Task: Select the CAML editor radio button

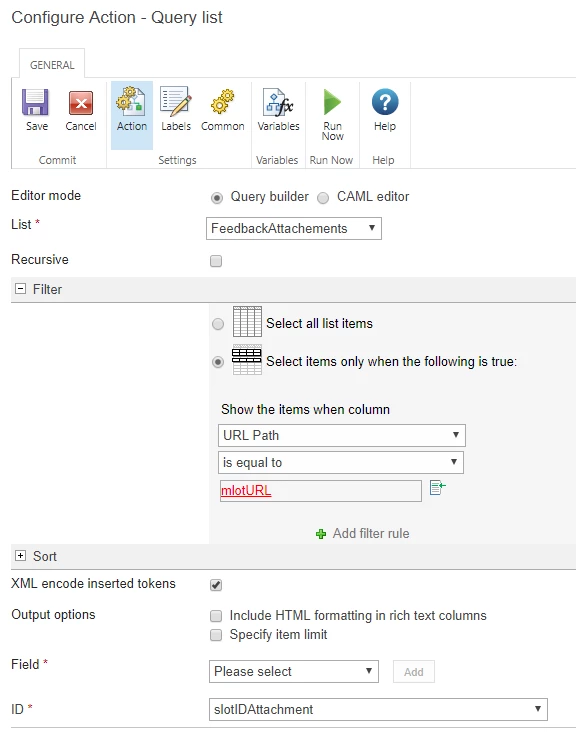Action: (x=323, y=198)
